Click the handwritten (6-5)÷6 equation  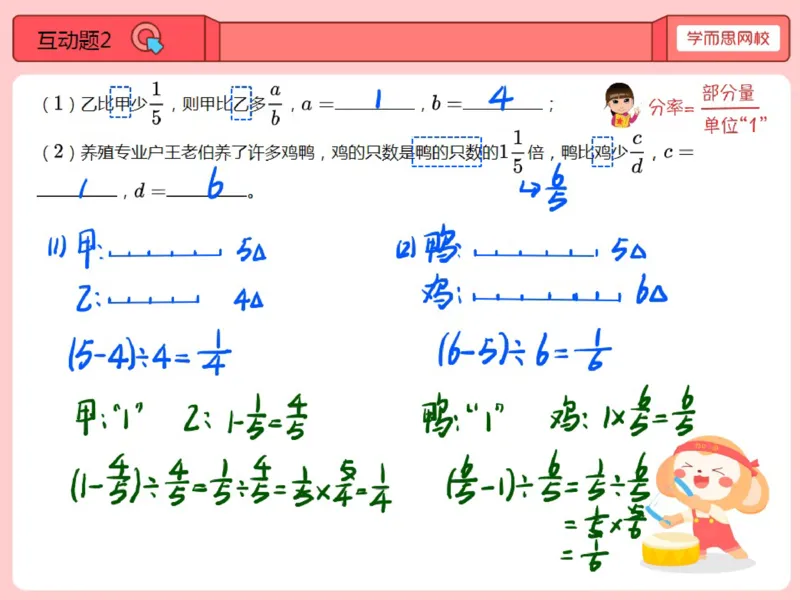[x=524, y=349]
